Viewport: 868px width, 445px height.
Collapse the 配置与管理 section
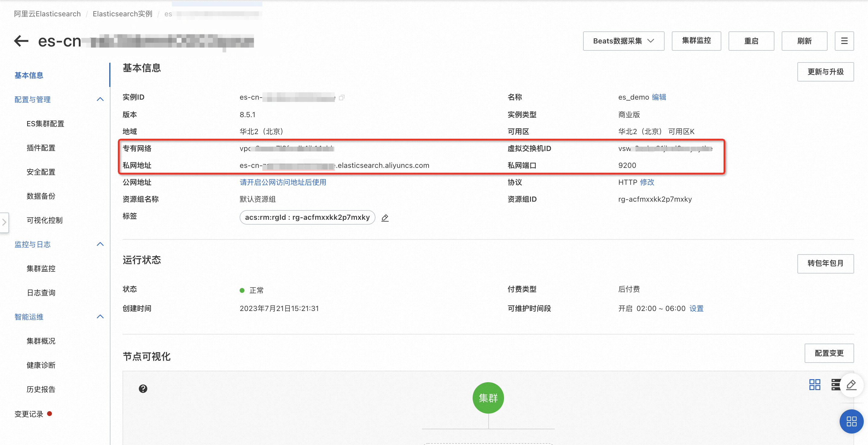(100, 99)
